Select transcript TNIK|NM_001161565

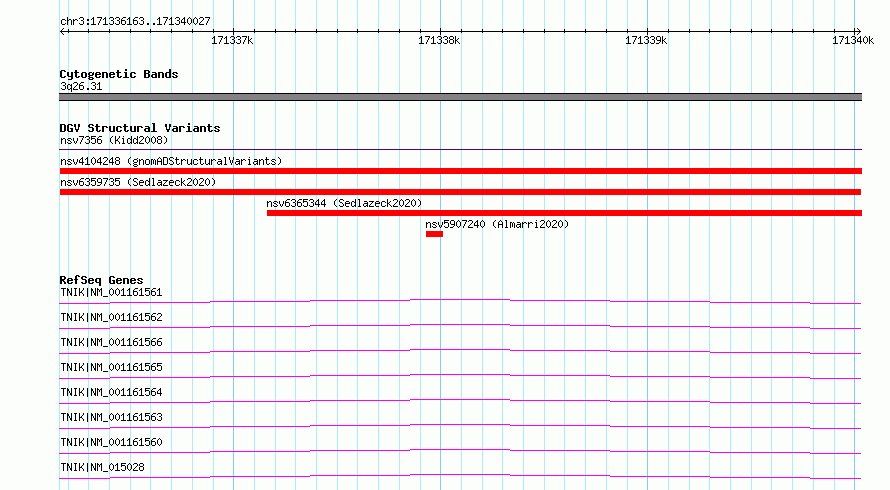coord(111,367)
